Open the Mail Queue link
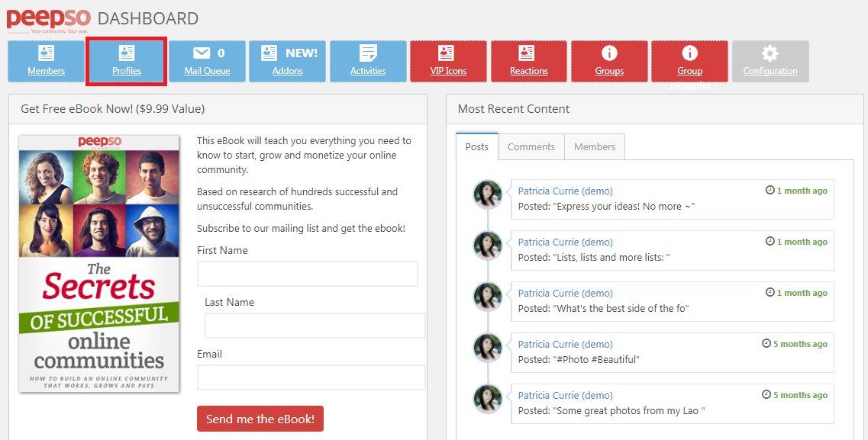This screenshot has height=440, width=868. click(x=207, y=71)
